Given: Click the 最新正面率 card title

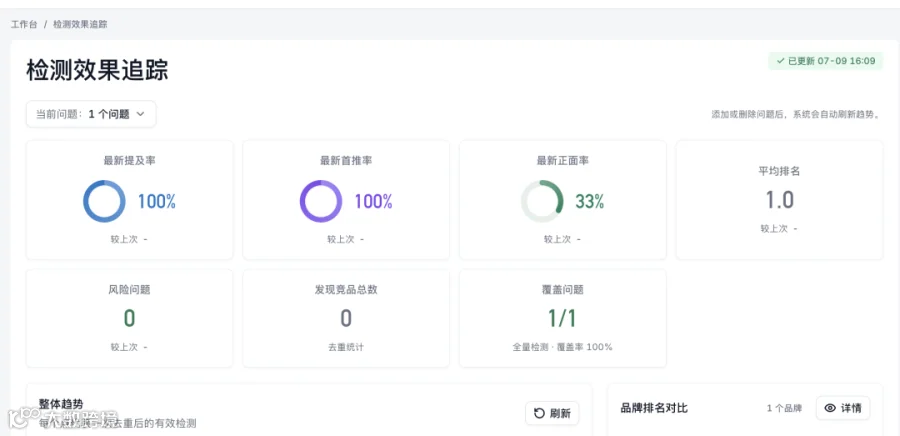Looking at the screenshot, I should click(x=562, y=161).
